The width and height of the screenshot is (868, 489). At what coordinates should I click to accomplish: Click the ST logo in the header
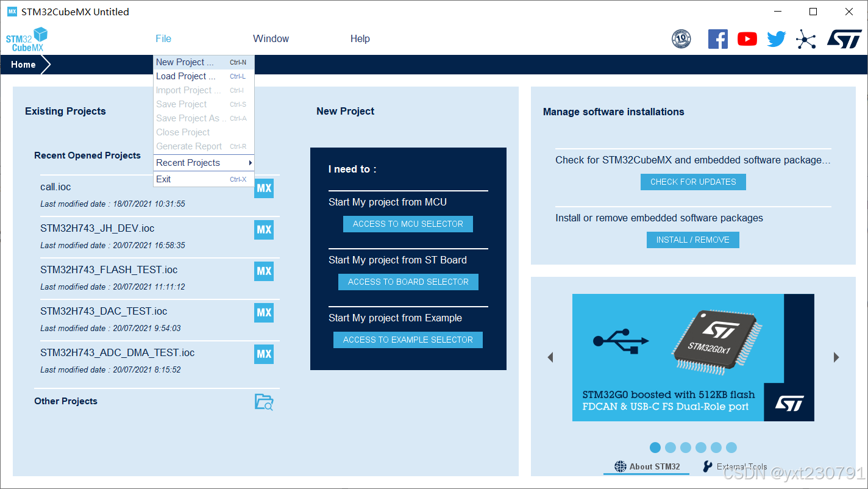pos(844,38)
